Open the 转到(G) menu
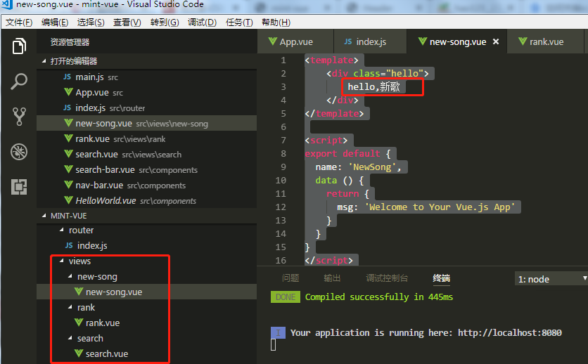Screen dimensions: 588x364 point(165,22)
